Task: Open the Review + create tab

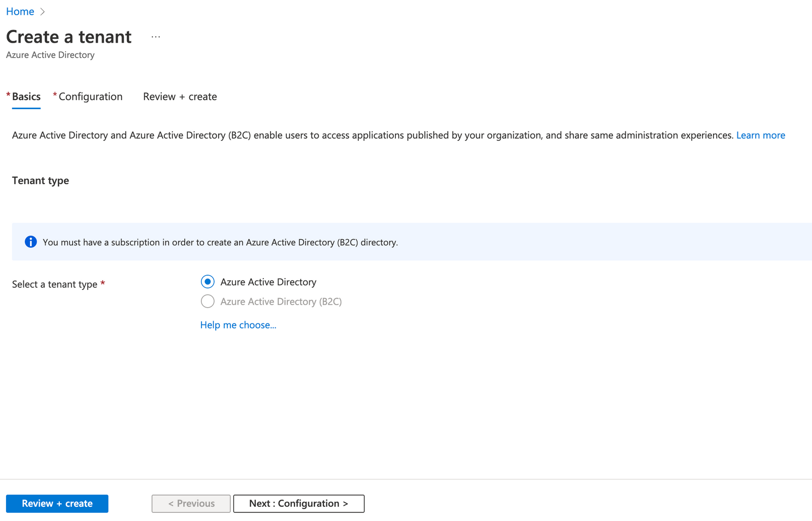Action: click(180, 96)
